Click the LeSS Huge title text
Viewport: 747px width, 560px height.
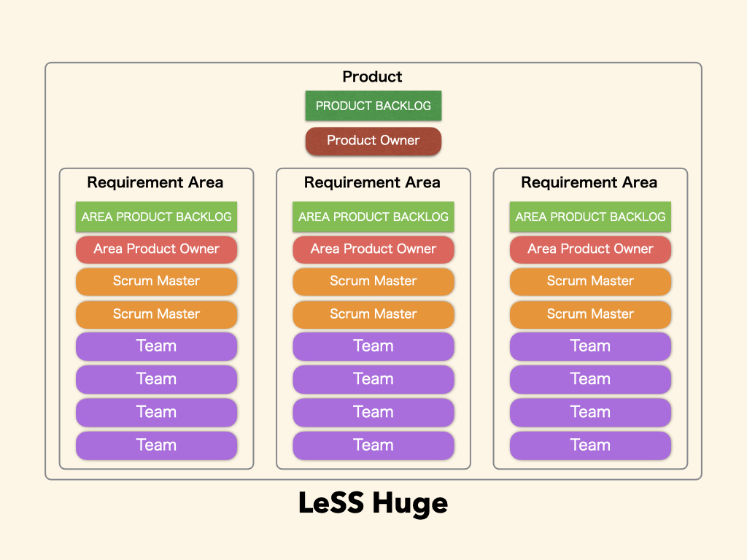(373, 502)
